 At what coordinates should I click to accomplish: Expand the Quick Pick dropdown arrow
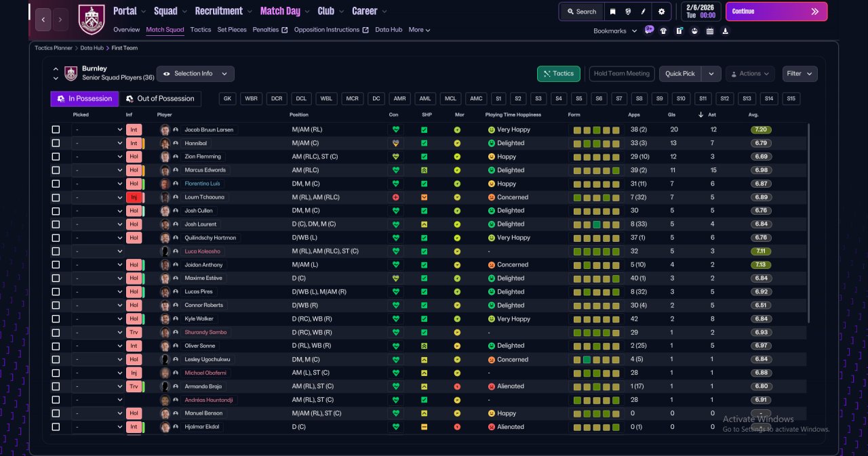coord(711,74)
